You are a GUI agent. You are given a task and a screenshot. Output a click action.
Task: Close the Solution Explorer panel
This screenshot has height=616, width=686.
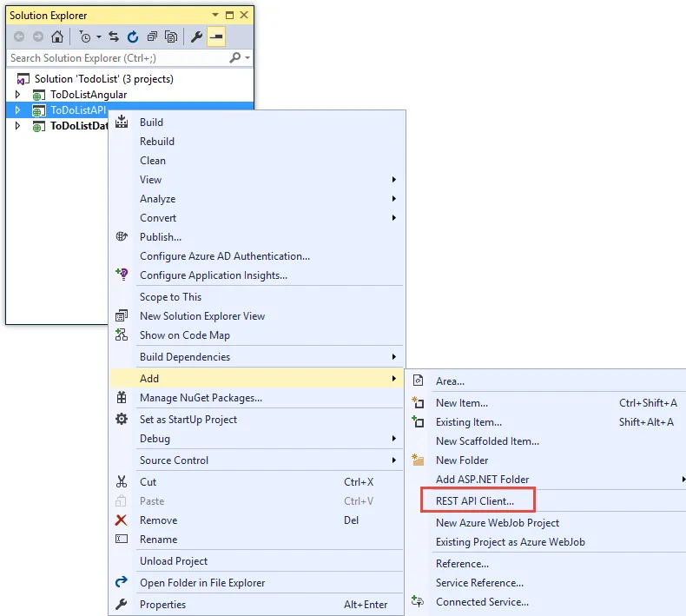pyautogui.click(x=244, y=15)
